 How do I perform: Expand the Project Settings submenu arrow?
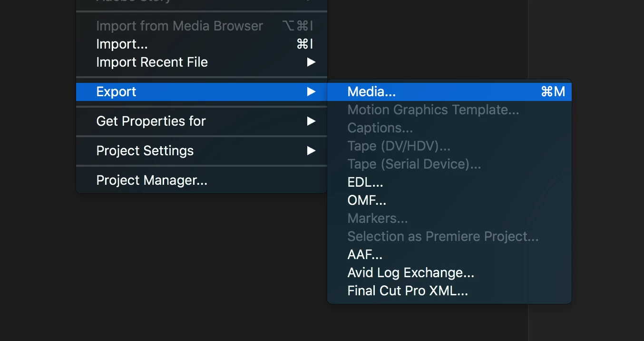[x=311, y=150]
